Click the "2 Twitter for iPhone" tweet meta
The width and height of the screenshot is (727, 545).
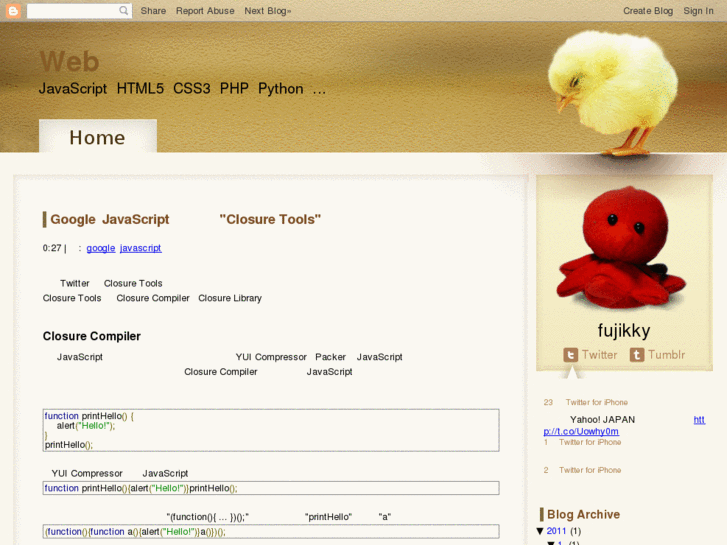(x=582, y=470)
